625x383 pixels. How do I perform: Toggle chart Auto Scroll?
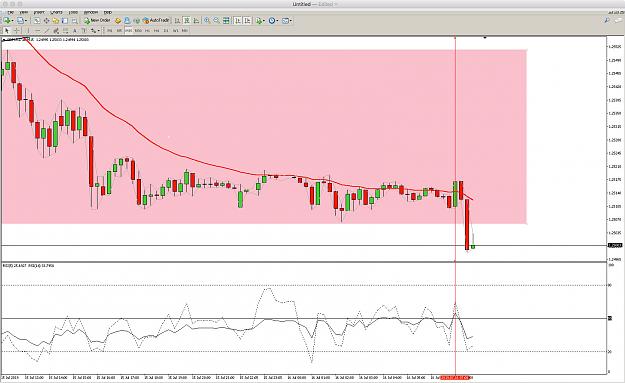238,20
